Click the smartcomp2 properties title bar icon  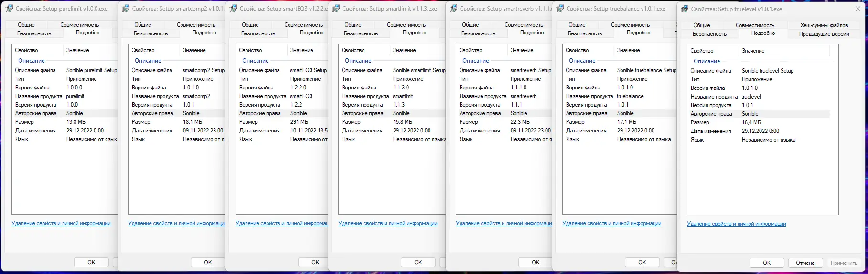point(126,9)
